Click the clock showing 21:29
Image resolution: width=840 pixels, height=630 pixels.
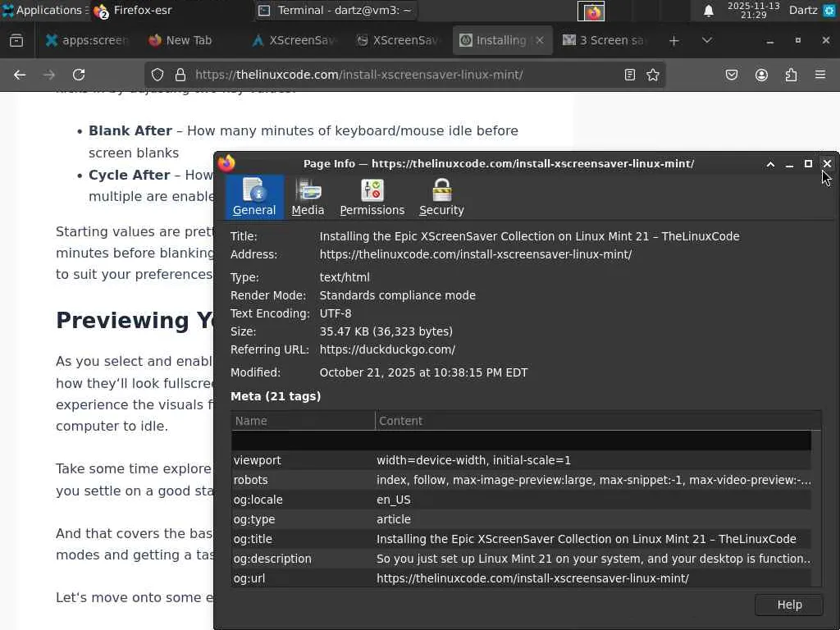(753, 10)
